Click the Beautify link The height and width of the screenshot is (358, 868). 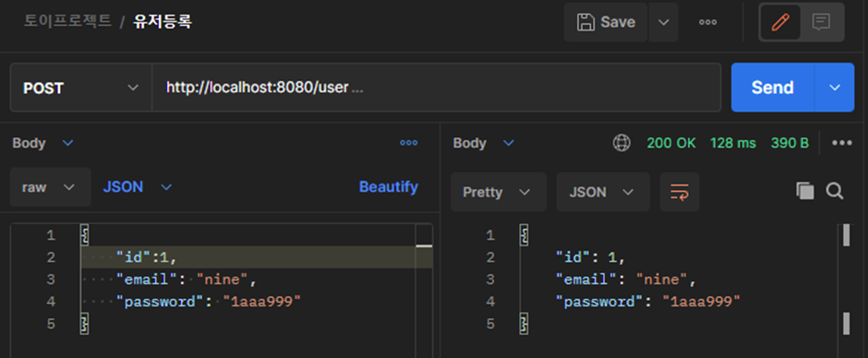389,187
